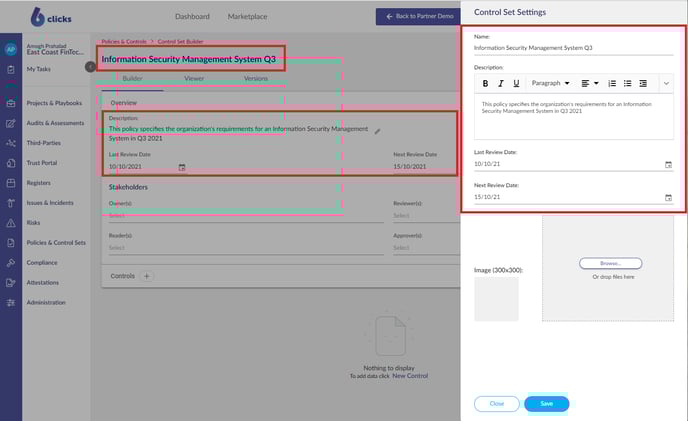Open Trust Portal in the sidebar
688x421 pixels.
point(42,163)
